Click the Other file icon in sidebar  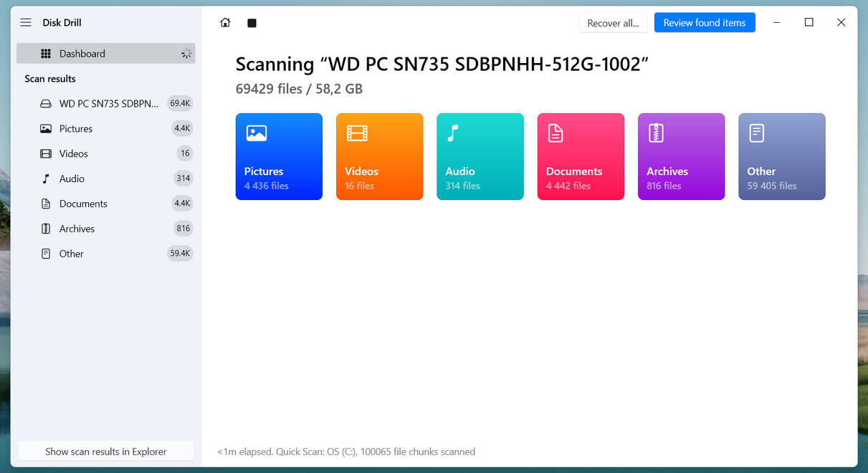pyautogui.click(x=46, y=254)
